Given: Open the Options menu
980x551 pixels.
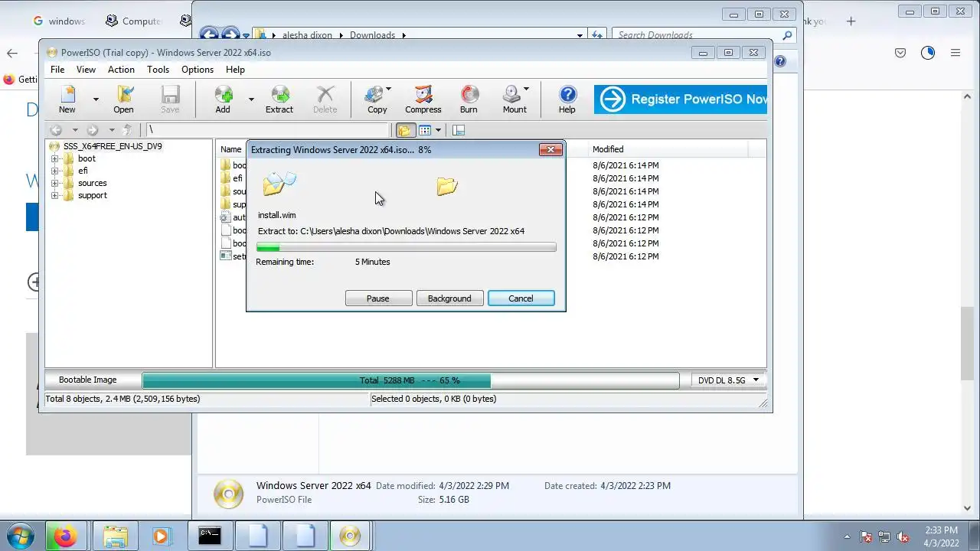Looking at the screenshot, I should click(198, 70).
